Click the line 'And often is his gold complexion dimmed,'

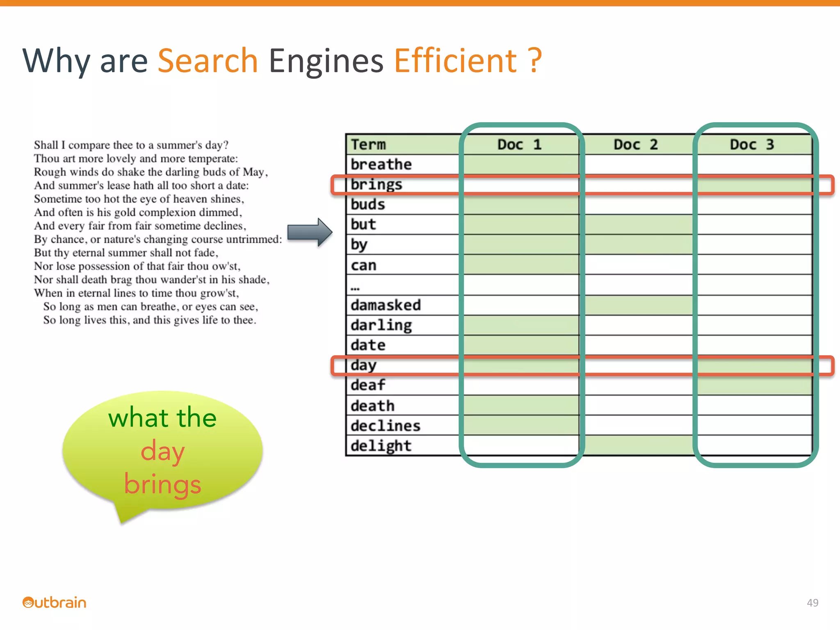[138, 212]
